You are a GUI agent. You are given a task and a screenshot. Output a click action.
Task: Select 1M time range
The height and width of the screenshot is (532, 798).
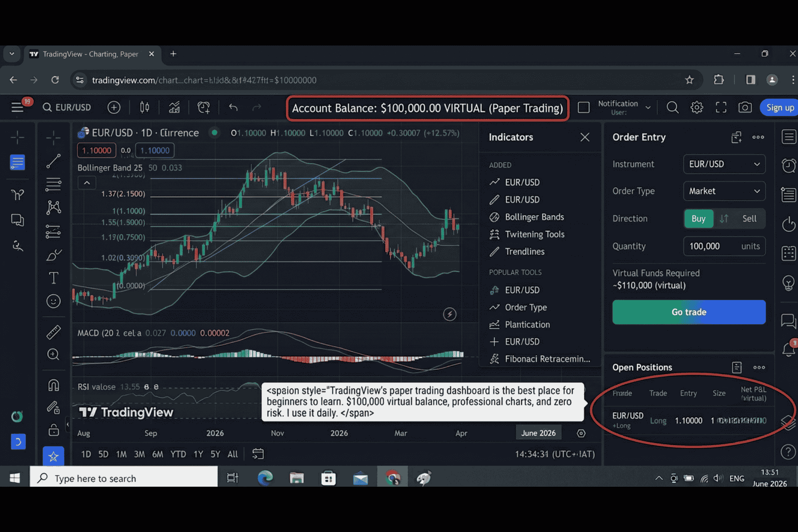click(x=121, y=454)
